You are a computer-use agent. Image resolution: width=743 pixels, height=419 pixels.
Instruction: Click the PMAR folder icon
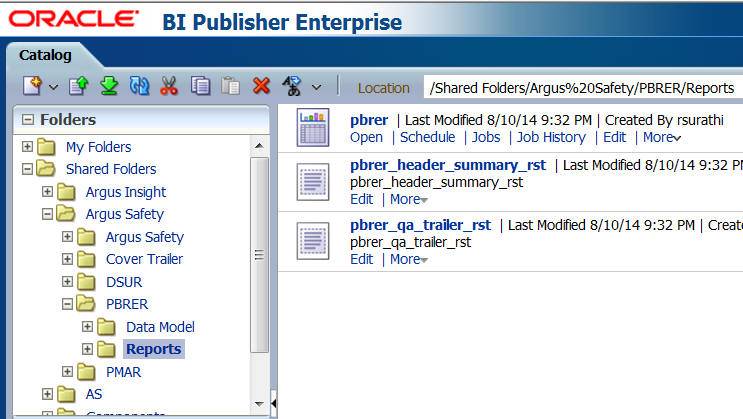(x=86, y=372)
